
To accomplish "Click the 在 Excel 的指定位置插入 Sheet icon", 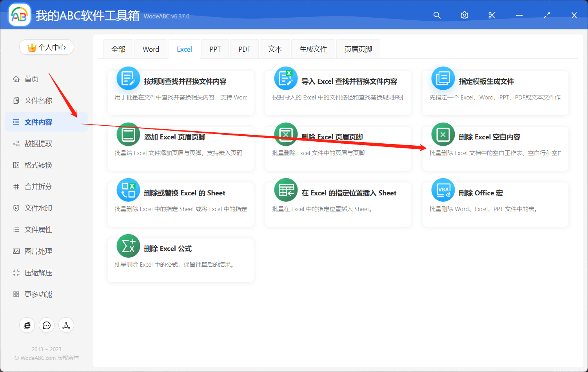I will pyautogui.click(x=286, y=190).
